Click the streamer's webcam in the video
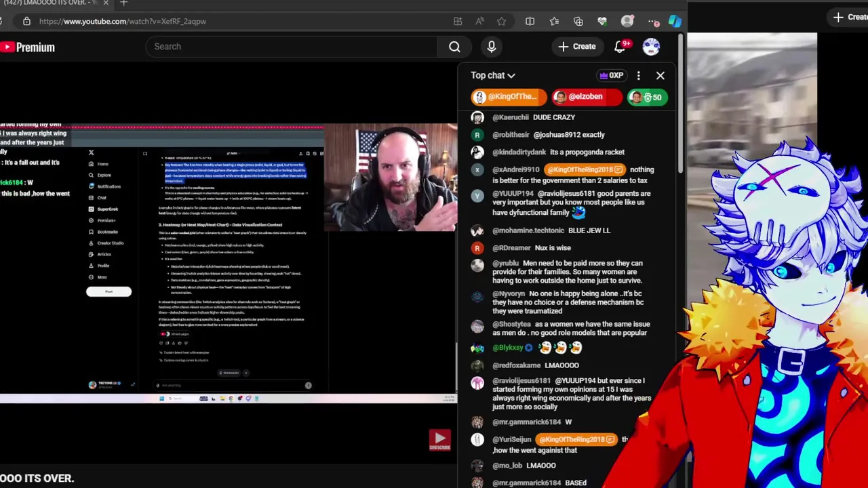The width and height of the screenshot is (868, 488). pos(391,178)
